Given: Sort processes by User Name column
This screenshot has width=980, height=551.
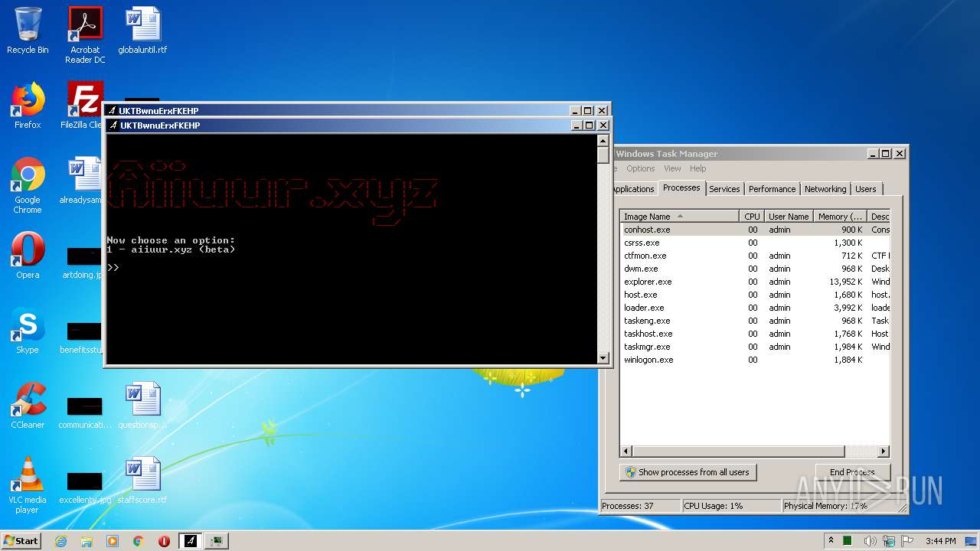Looking at the screenshot, I should point(789,217).
